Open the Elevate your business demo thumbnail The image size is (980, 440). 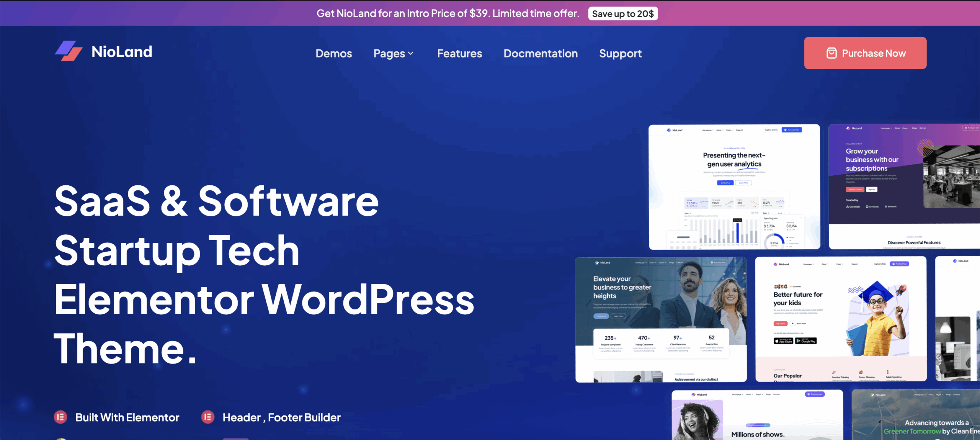click(661, 319)
